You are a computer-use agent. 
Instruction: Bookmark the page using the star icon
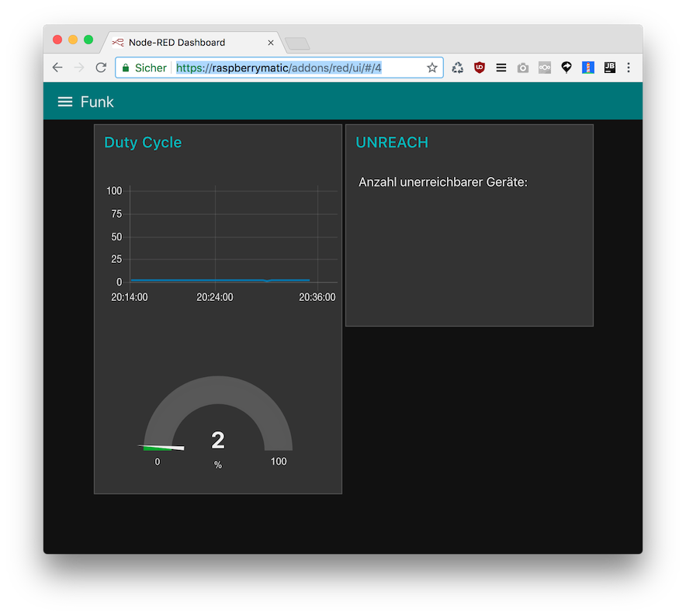[431, 67]
